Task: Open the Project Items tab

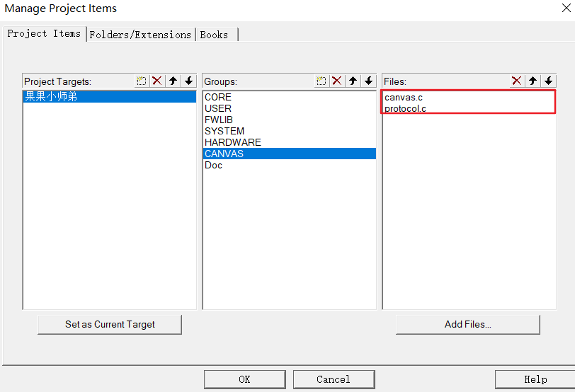Action: pos(44,34)
